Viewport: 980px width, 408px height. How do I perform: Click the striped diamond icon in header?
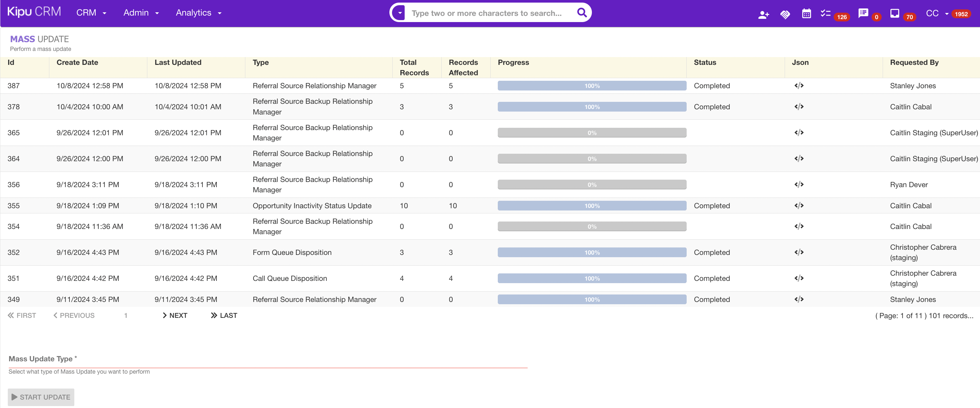coord(785,15)
